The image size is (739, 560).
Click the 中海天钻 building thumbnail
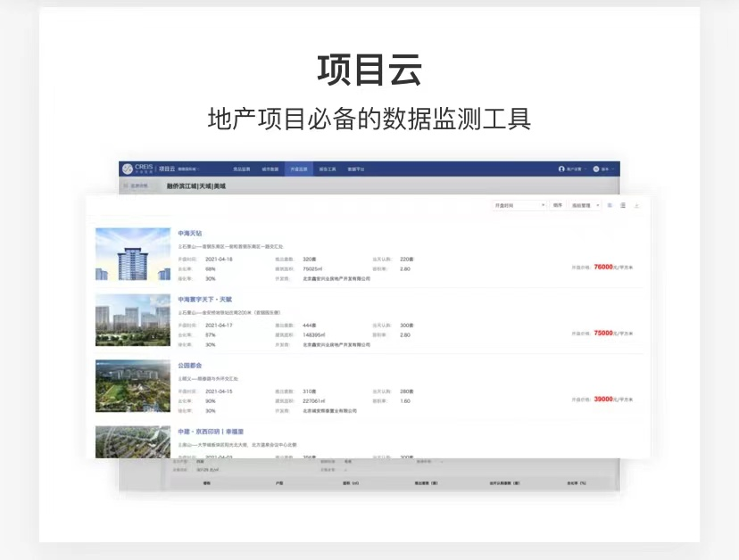click(132, 254)
